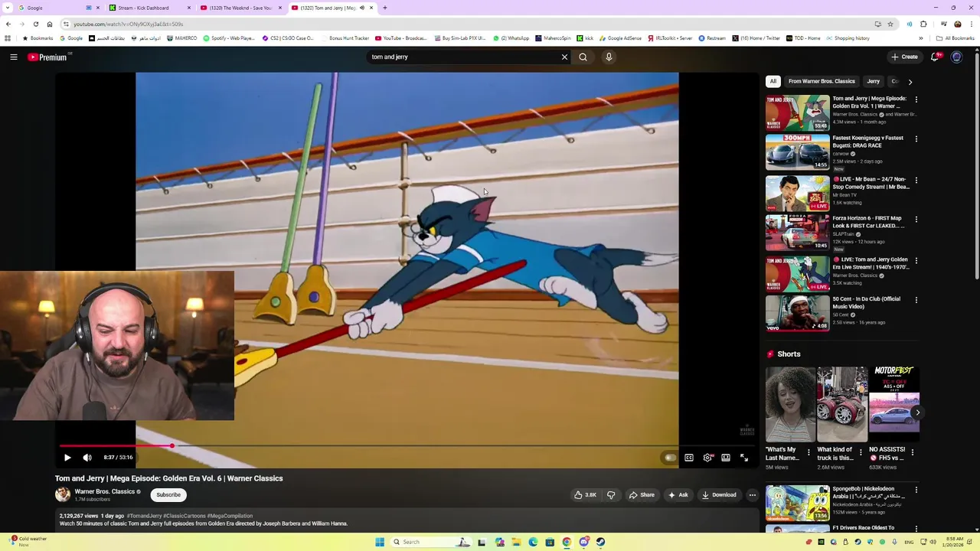This screenshot has height=551, width=980.
Task: Mute the video volume speaker
Action: [87, 458]
